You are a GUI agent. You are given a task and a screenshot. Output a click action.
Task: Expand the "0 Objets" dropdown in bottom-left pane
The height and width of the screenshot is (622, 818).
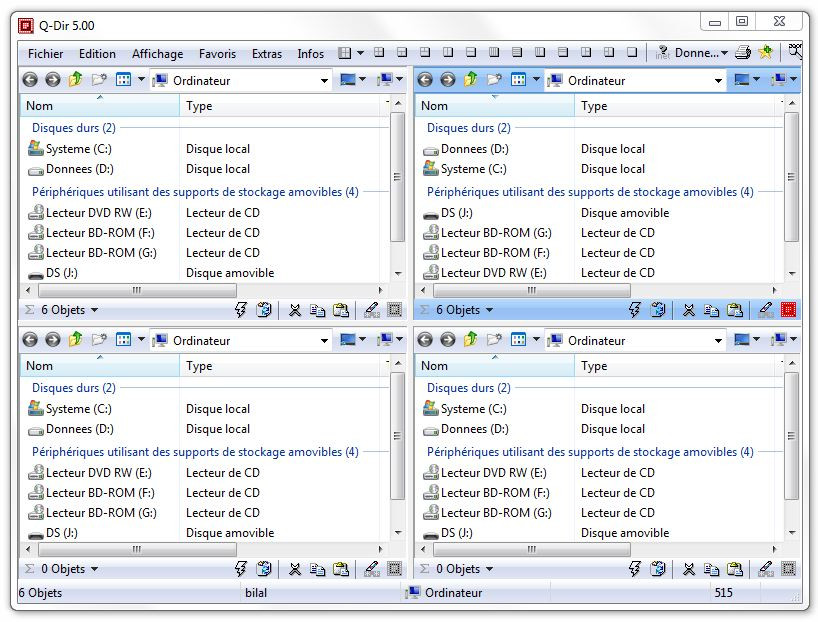click(94, 569)
